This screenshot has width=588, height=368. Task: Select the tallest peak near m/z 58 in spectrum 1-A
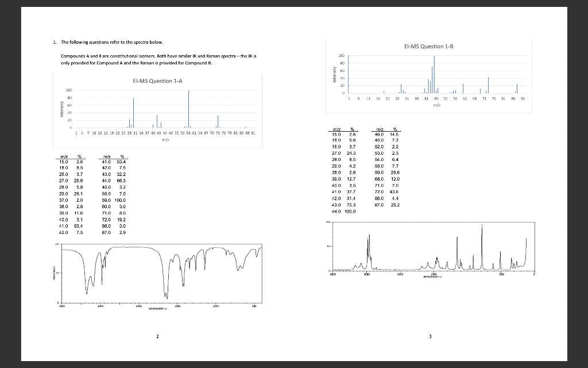point(188,109)
